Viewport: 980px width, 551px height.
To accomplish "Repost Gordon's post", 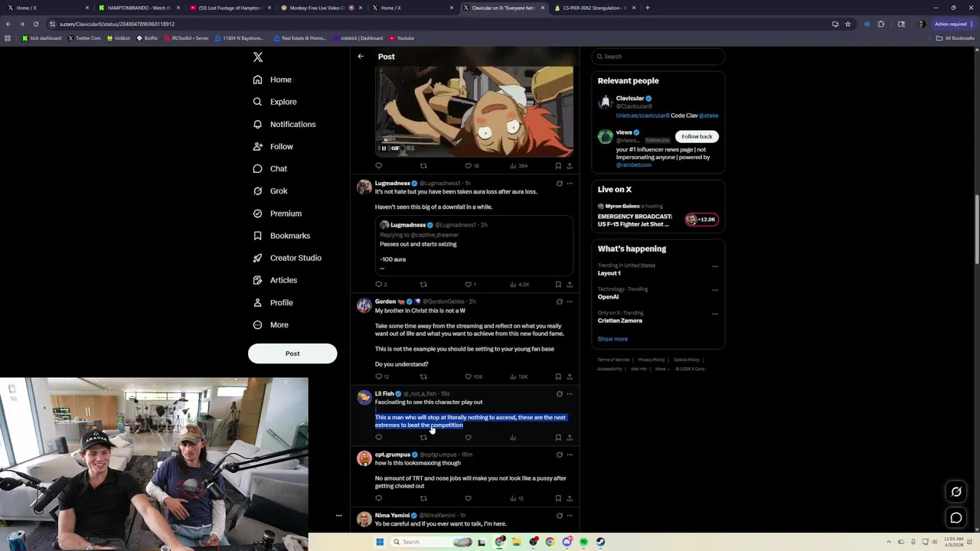I will click(x=423, y=377).
